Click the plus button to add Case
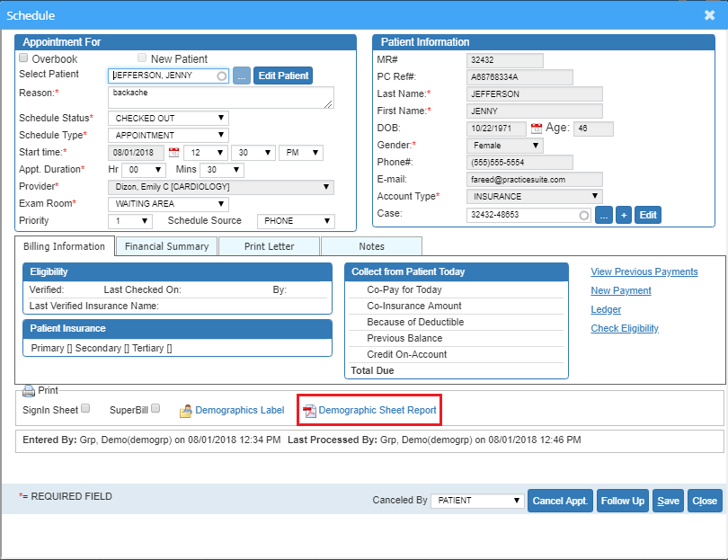The image size is (728, 560). pyautogui.click(x=625, y=215)
